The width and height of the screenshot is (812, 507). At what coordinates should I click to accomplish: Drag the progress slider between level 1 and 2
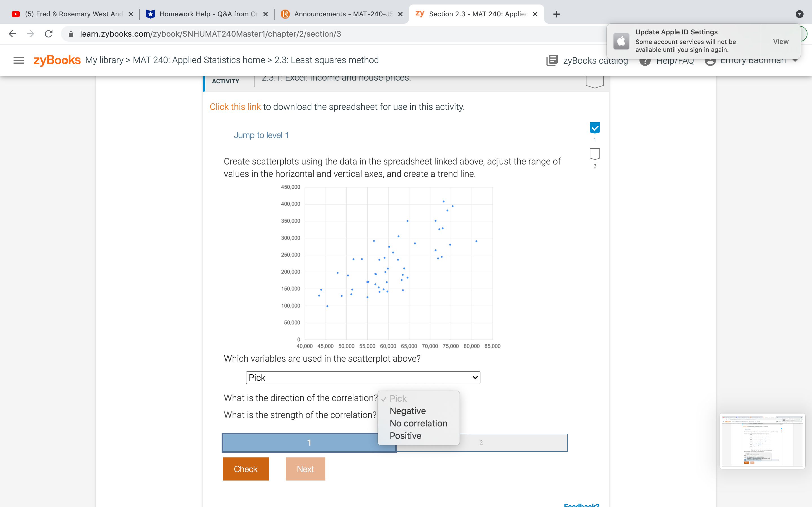coord(395,442)
